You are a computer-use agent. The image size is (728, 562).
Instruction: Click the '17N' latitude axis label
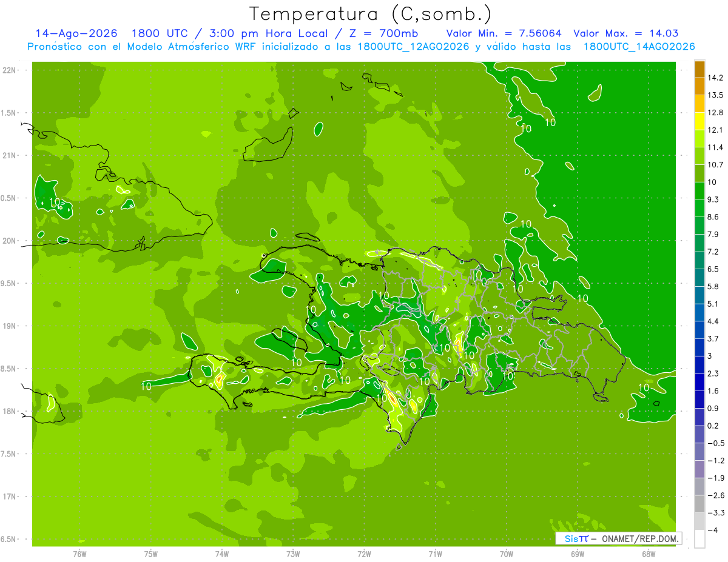(x=10, y=497)
